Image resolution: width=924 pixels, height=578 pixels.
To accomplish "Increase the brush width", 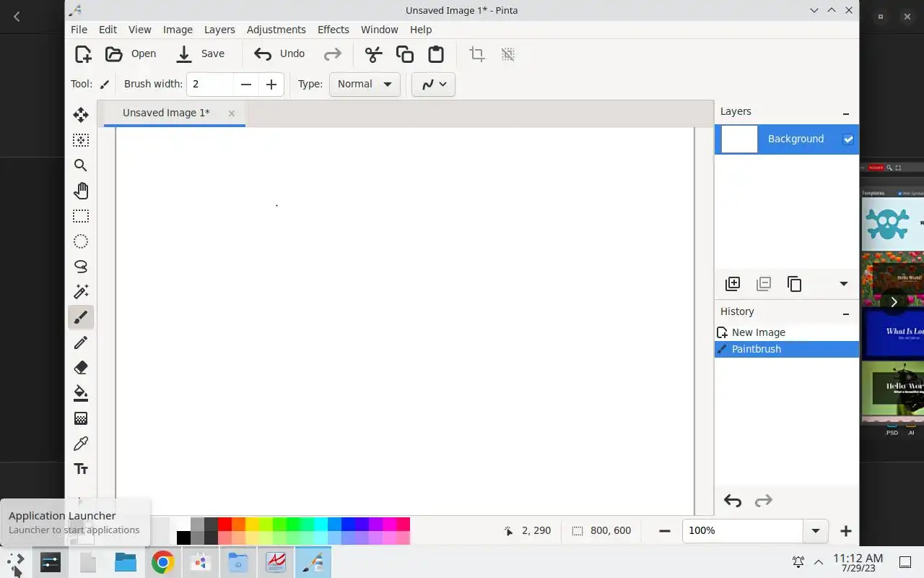I will [x=271, y=85].
